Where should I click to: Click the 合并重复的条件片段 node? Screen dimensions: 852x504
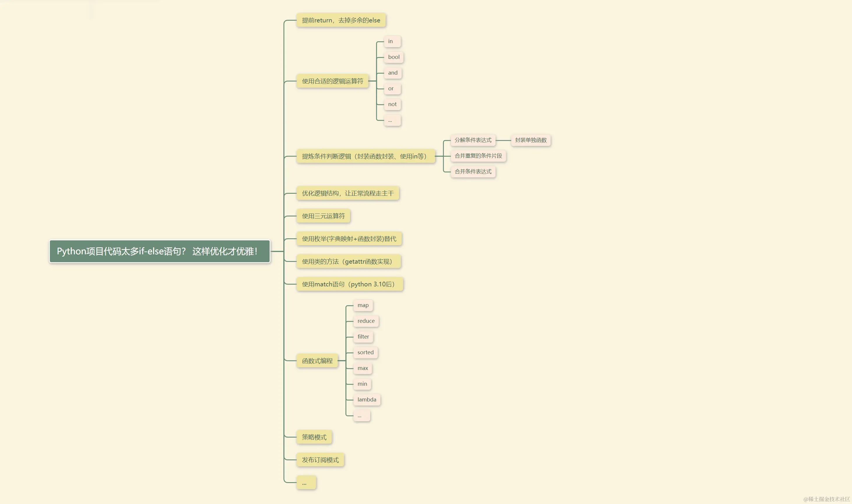(478, 156)
